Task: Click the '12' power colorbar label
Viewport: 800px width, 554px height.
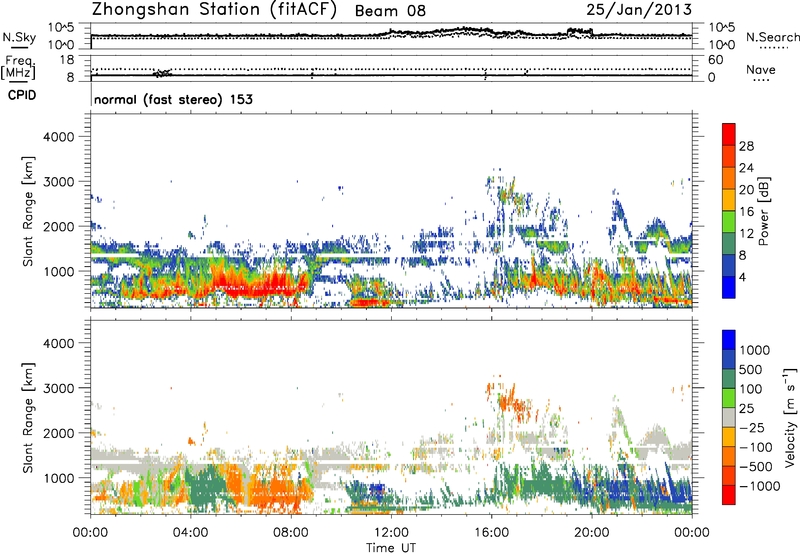Action: click(x=746, y=234)
